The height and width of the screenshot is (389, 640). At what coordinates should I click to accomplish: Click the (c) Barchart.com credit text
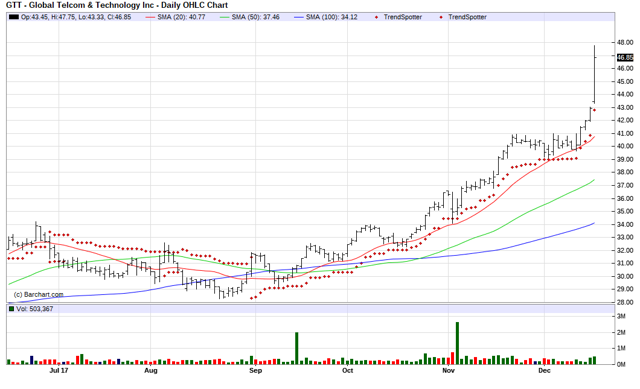point(38,294)
